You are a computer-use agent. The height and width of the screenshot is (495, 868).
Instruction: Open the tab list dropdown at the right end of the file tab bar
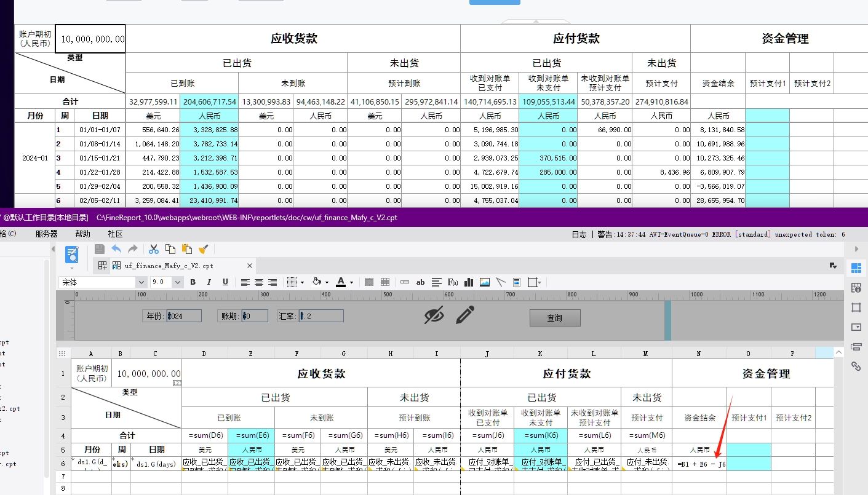(834, 266)
